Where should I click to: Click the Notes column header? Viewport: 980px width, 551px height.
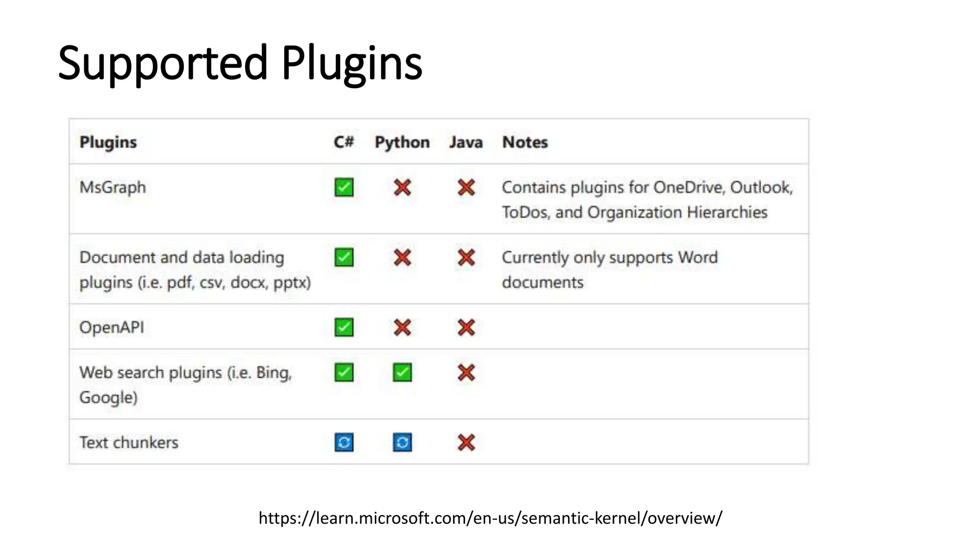[x=525, y=142]
